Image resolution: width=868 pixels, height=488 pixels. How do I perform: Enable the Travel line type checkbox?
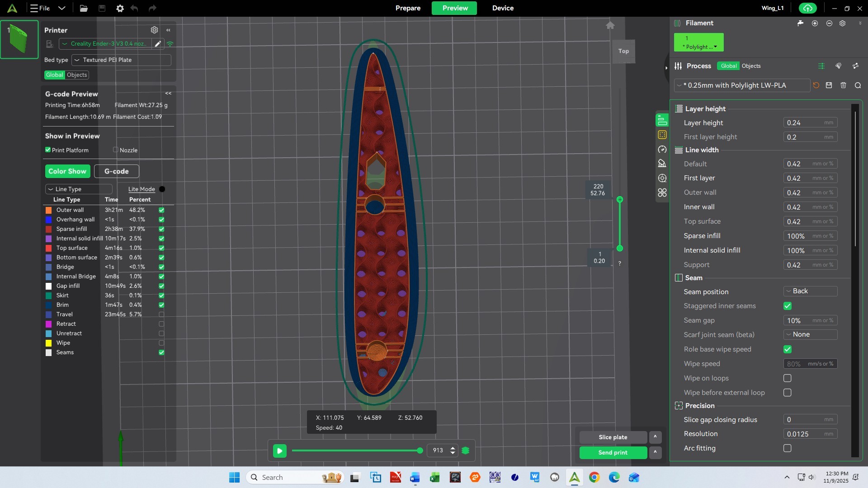pyautogui.click(x=161, y=314)
